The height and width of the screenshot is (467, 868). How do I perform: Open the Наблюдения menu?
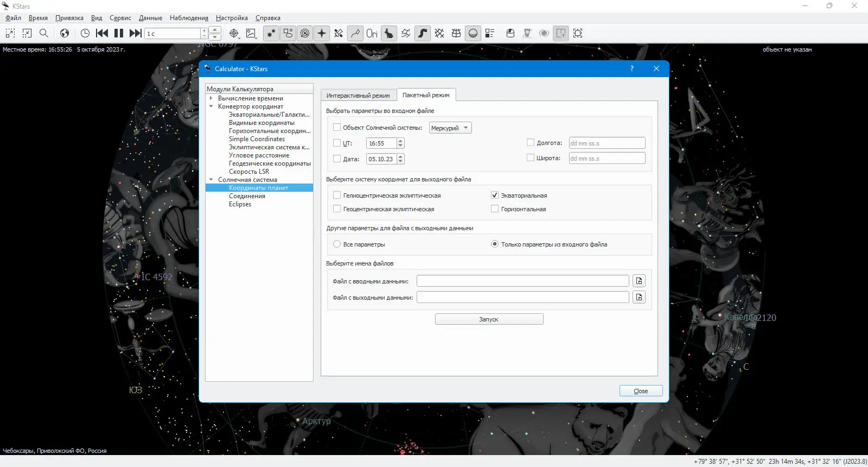point(189,18)
